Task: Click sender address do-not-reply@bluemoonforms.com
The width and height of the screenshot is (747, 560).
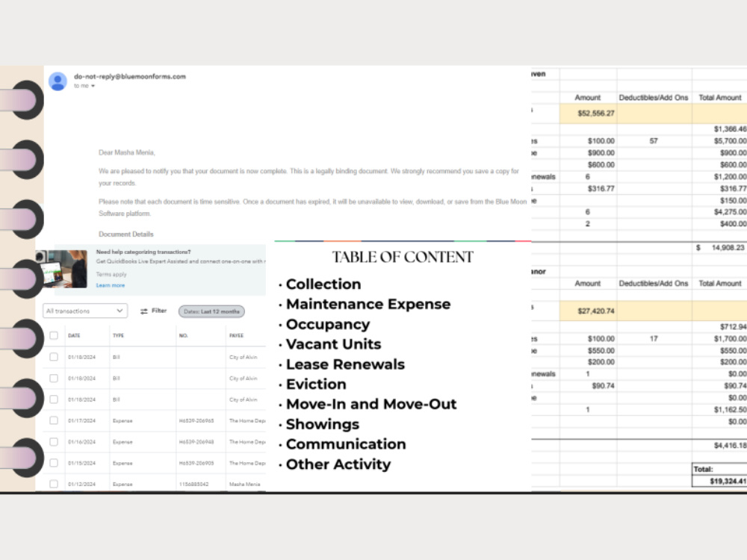Action: [x=129, y=76]
